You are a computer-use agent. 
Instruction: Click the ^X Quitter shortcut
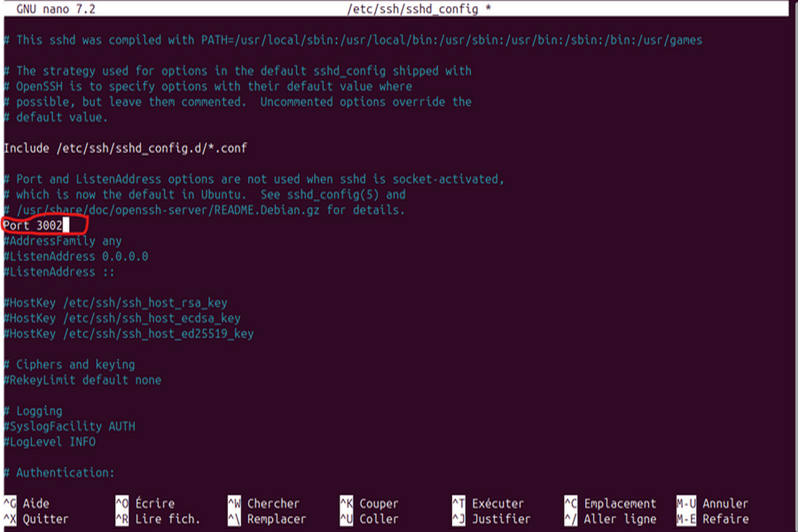pyautogui.click(x=36, y=519)
